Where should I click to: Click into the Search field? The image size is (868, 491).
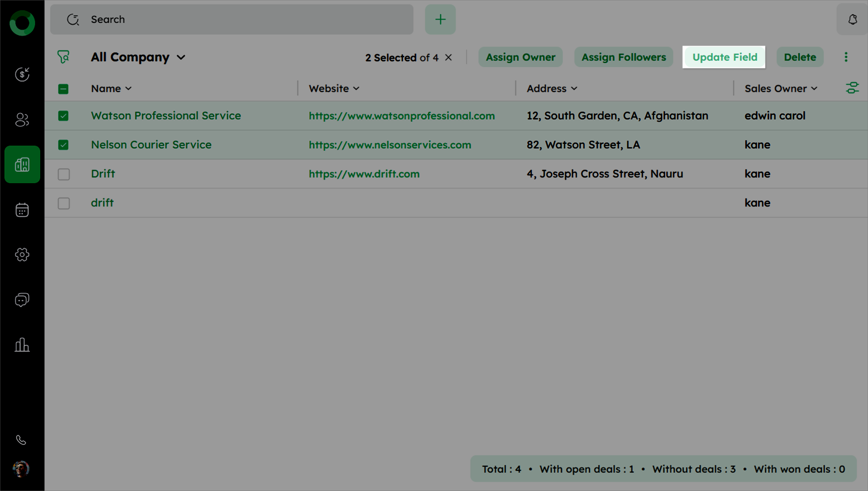tap(236, 20)
